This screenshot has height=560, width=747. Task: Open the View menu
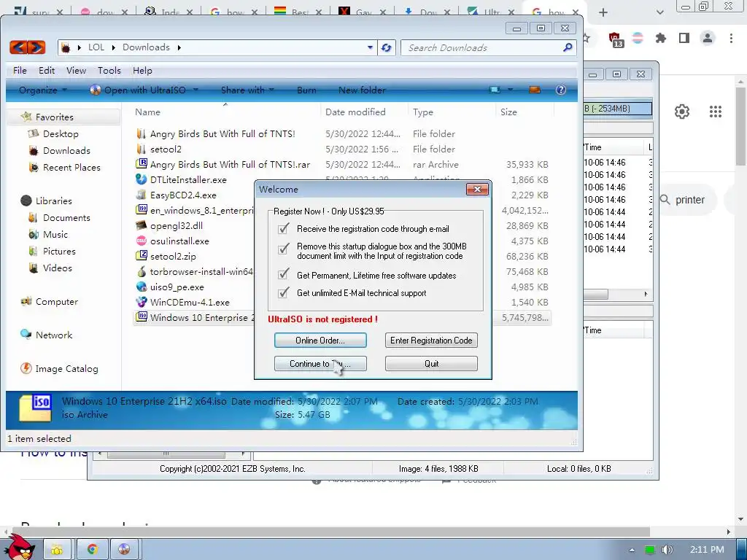tap(76, 71)
